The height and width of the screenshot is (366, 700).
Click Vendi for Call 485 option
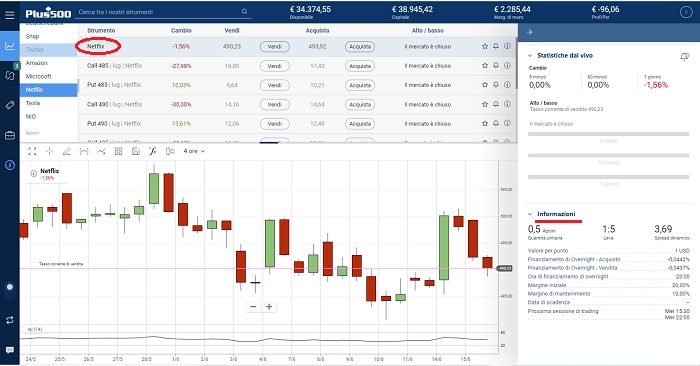275,66
